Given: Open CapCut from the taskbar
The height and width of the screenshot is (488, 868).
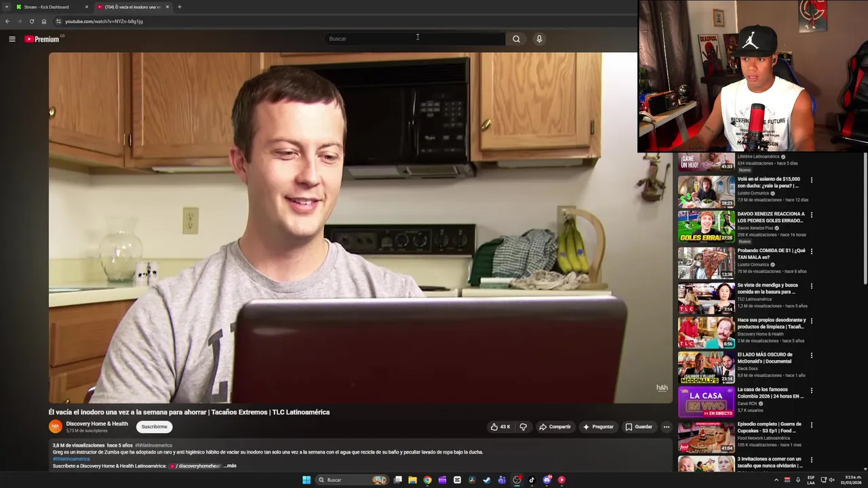Looking at the screenshot, I should (457, 480).
